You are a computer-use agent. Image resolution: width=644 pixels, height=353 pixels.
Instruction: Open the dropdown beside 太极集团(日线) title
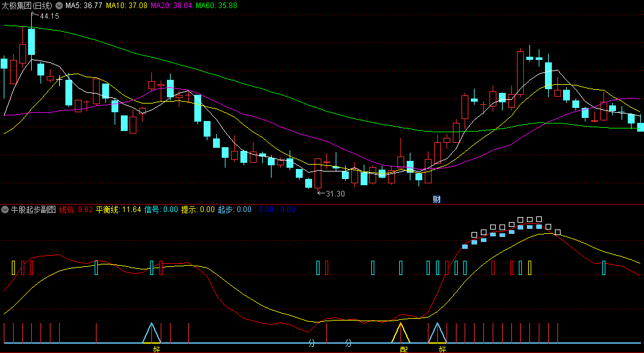[x=59, y=6]
